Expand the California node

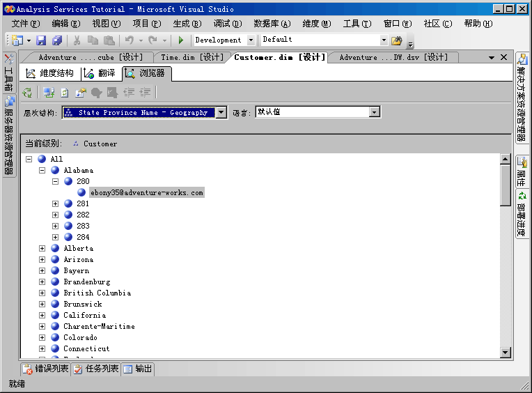(42, 315)
